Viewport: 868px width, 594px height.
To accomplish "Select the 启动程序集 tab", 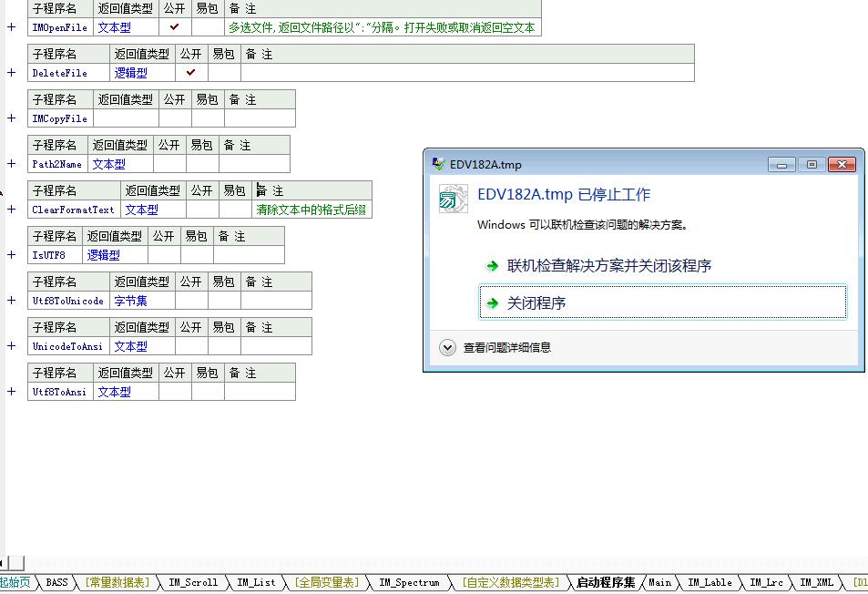I will (606, 582).
